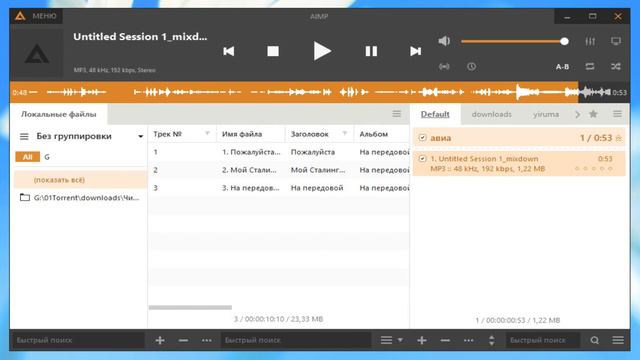This screenshot has width=640, height=360.
Task: Rate the Untitled Session track with stars
Action: click(593, 169)
